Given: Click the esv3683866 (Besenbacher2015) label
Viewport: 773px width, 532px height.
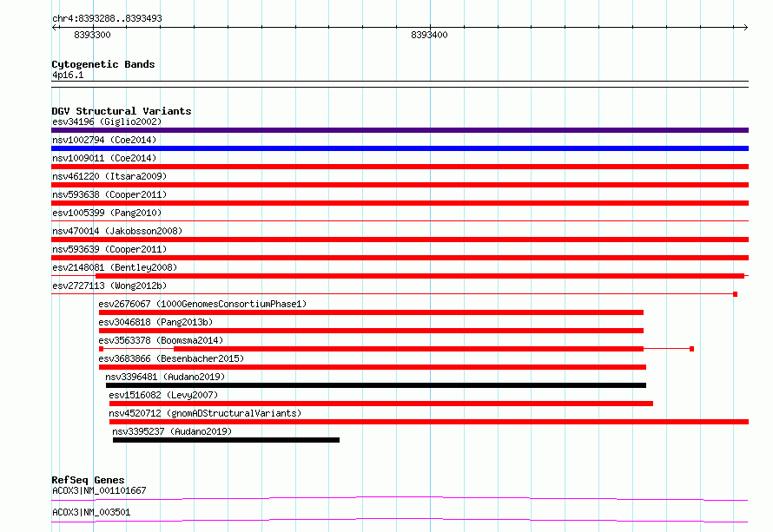Looking at the screenshot, I should coord(172,358).
